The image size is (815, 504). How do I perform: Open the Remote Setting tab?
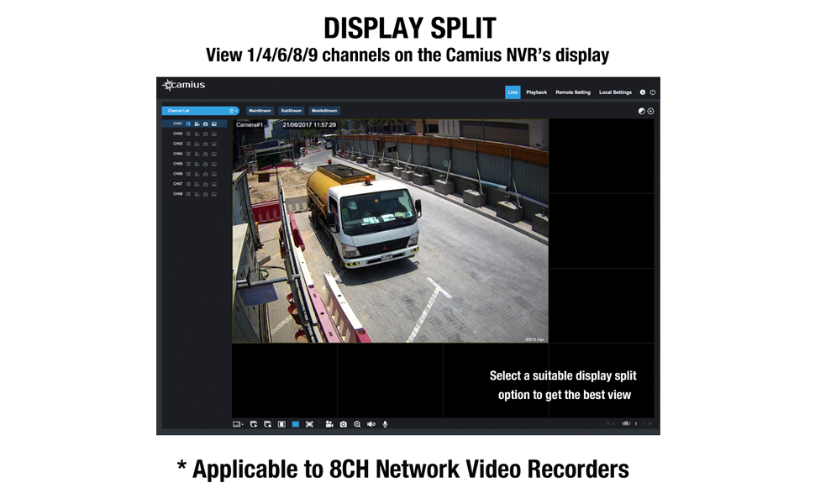click(x=573, y=92)
